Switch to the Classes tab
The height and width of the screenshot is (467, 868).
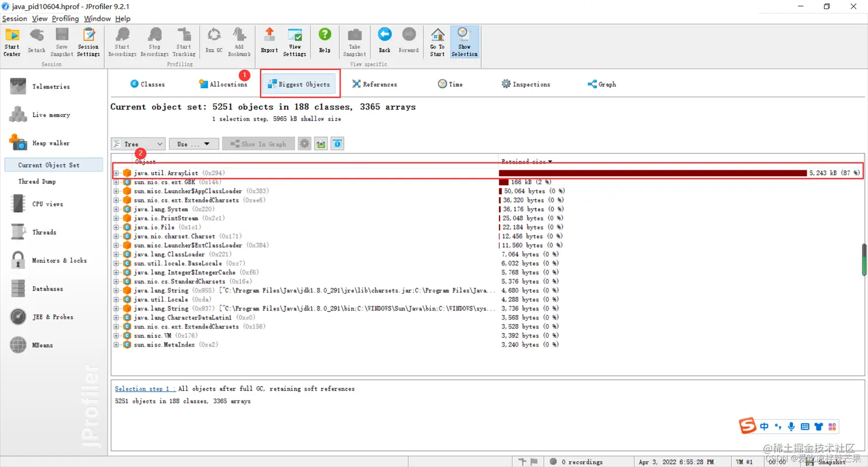coord(148,84)
